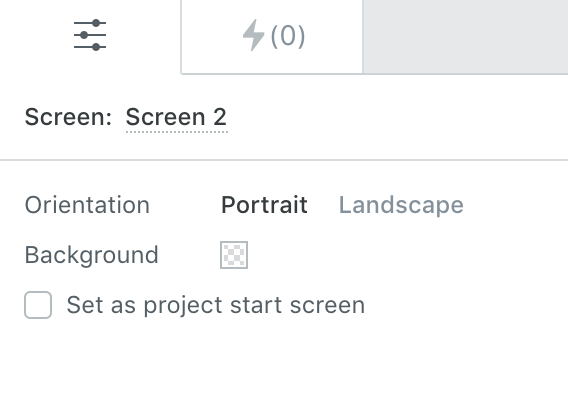
Task: Select the middle slider knob in properties icon
Action: (x=84, y=35)
